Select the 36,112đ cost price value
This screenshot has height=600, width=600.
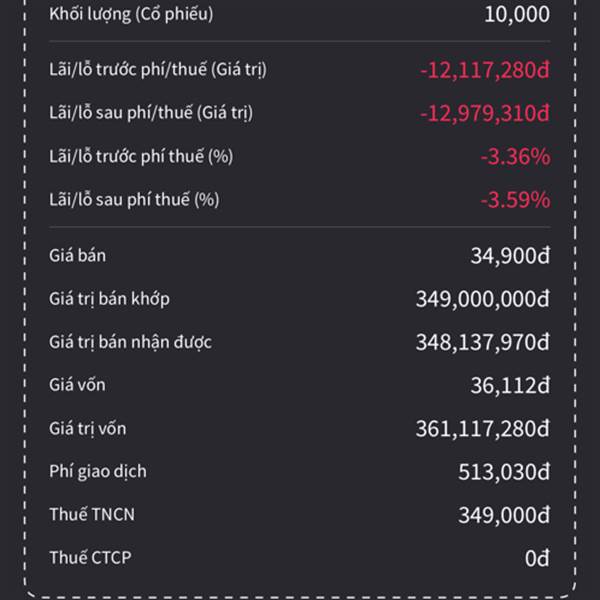tap(510, 385)
